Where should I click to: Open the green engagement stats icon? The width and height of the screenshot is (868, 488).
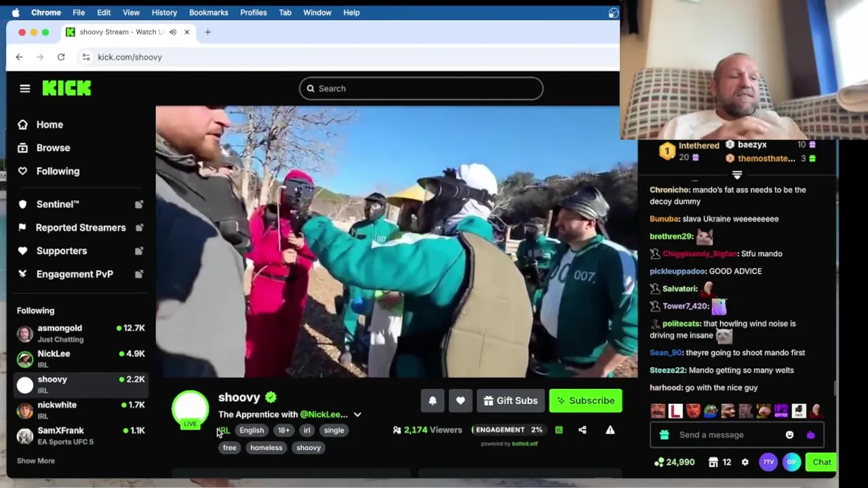point(559,430)
